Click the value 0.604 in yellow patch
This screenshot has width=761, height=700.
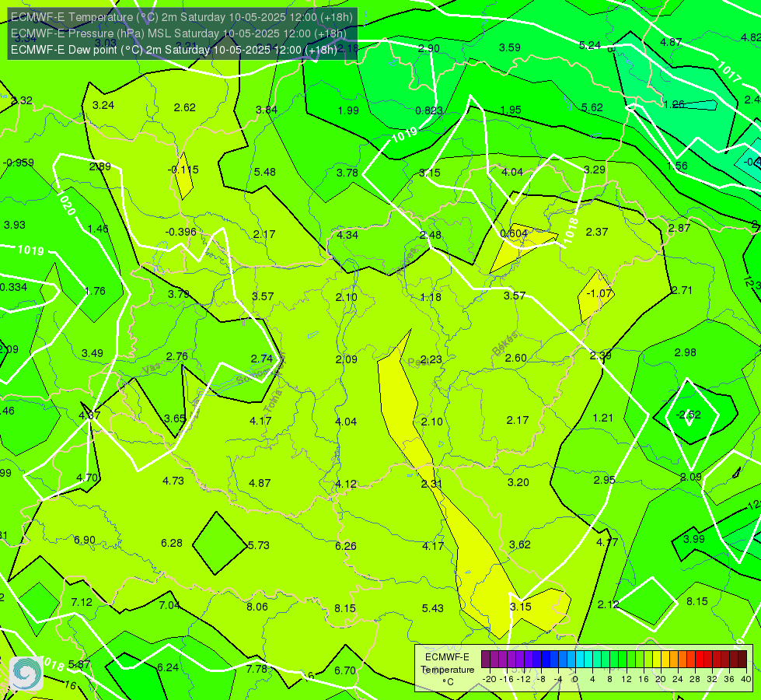(x=514, y=233)
